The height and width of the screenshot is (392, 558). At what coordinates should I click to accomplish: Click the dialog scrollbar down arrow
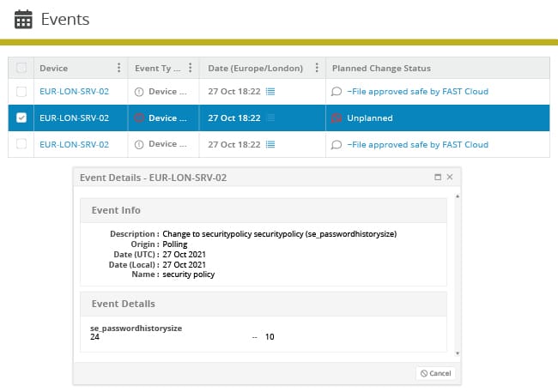point(458,353)
